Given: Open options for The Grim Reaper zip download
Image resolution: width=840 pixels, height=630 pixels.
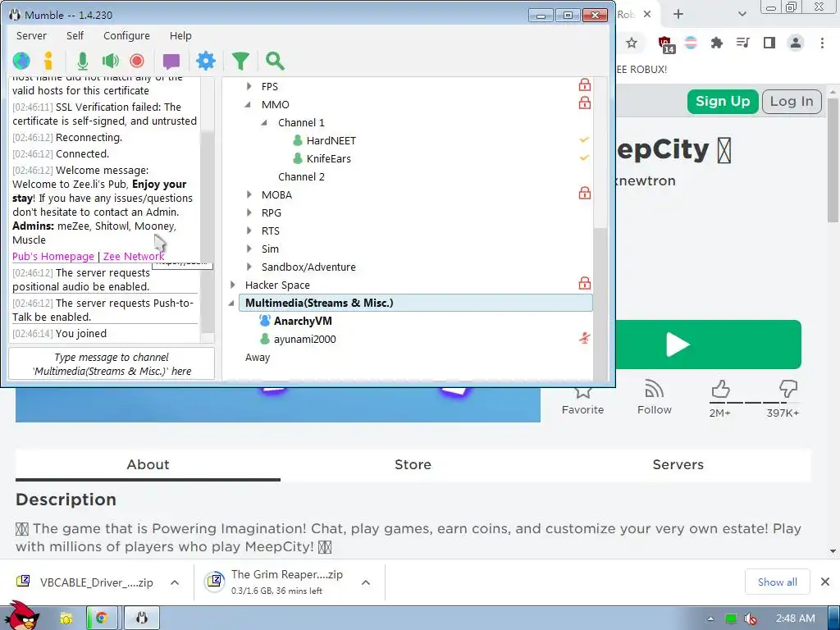Looking at the screenshot, I should [x=366, y=583].
